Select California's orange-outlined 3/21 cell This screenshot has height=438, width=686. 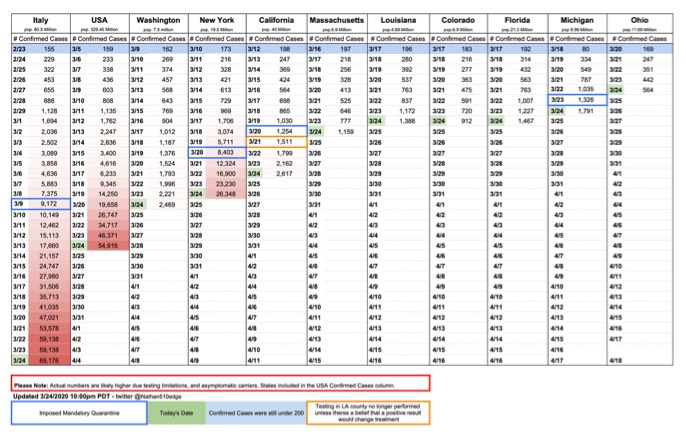coord(276,142)
